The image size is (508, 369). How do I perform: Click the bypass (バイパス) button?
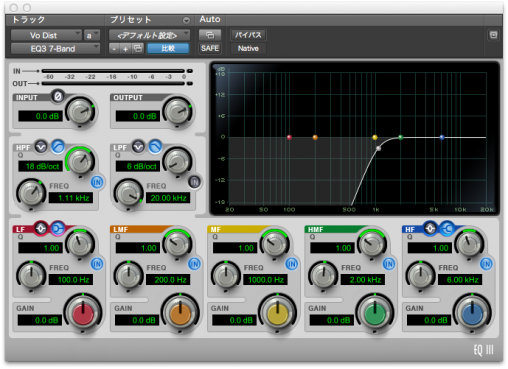pos(248,35)
